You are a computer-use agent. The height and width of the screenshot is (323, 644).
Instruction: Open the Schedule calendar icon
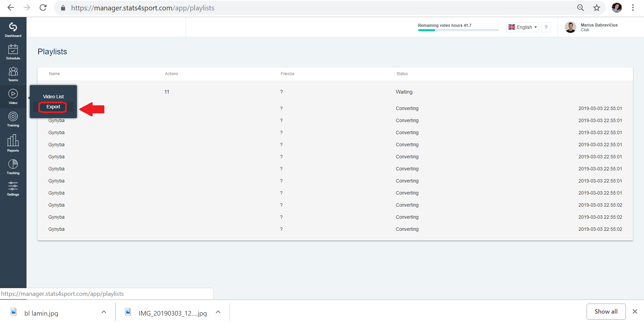(13, 52)
